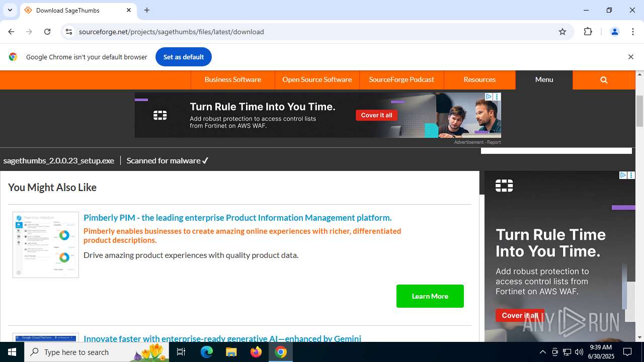The width and height of the screenshot is (644, 362).
Task: Open the Extensions puzzle icon
Action: 588,32
